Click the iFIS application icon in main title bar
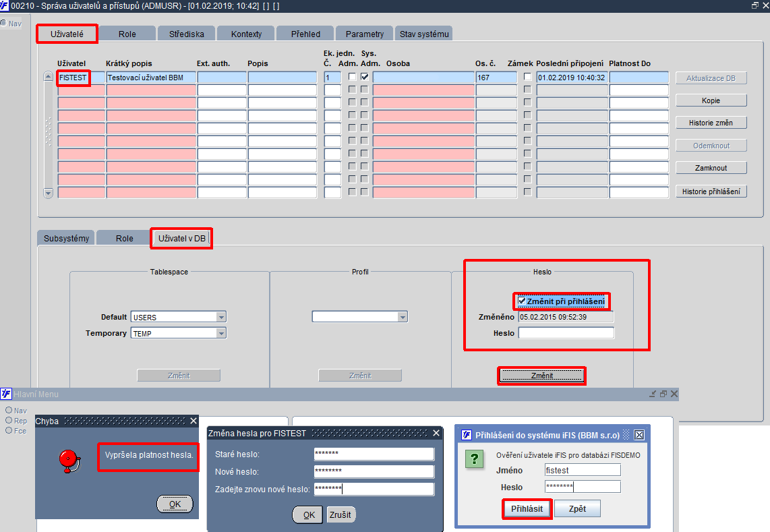This screenshot has width=770, height=532. [x=5, y=5]
